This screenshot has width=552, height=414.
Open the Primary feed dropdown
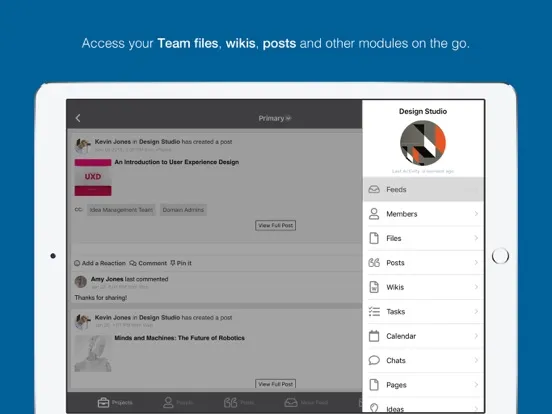point(275,118)
